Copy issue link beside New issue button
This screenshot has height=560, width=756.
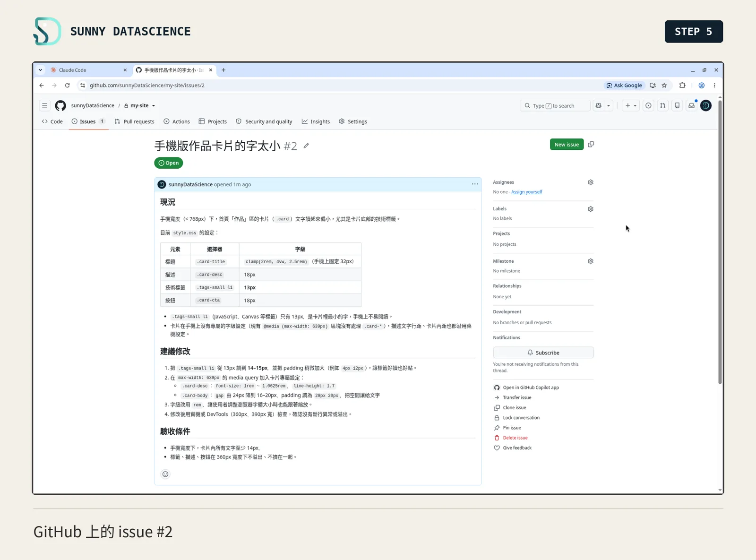591,145
